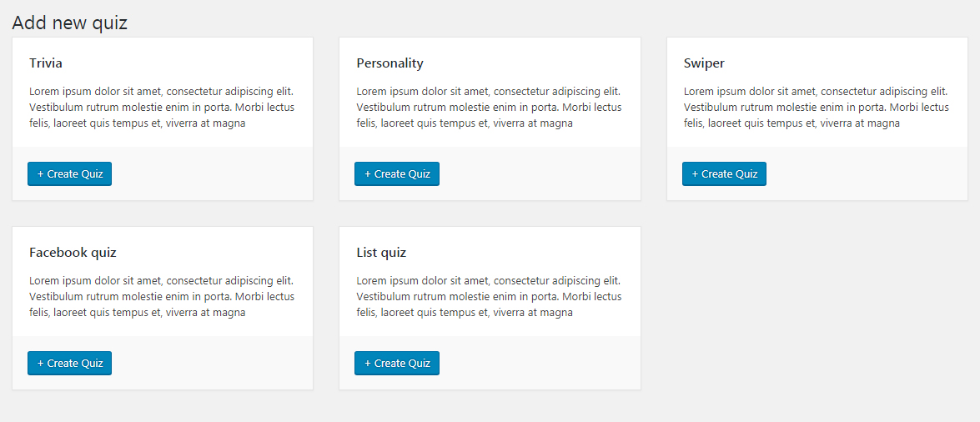The height and width of the screenshot is (422, 980).
Task: Click the Swiper card description text
Action: [x=817, y=107]
